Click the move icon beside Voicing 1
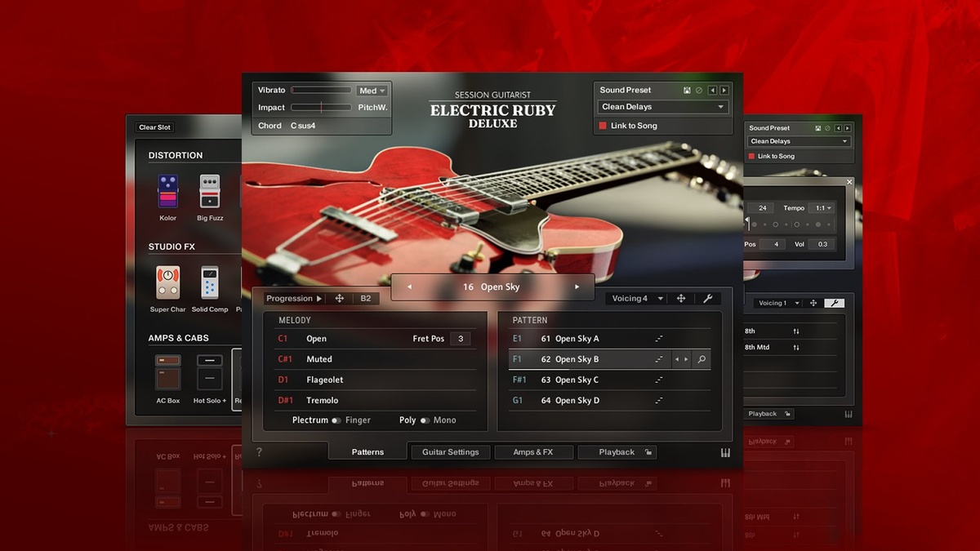This screenshot has height=551, width=980. (813, 303)
